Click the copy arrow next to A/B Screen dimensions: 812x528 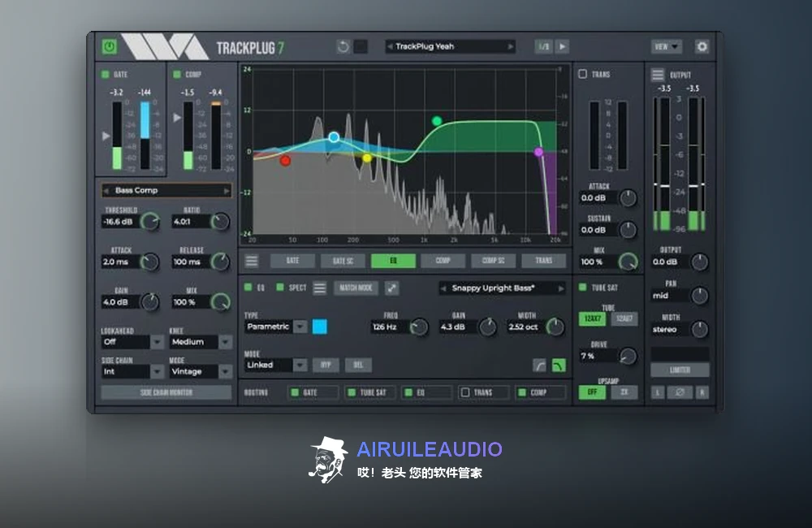[x=563, y=46]
